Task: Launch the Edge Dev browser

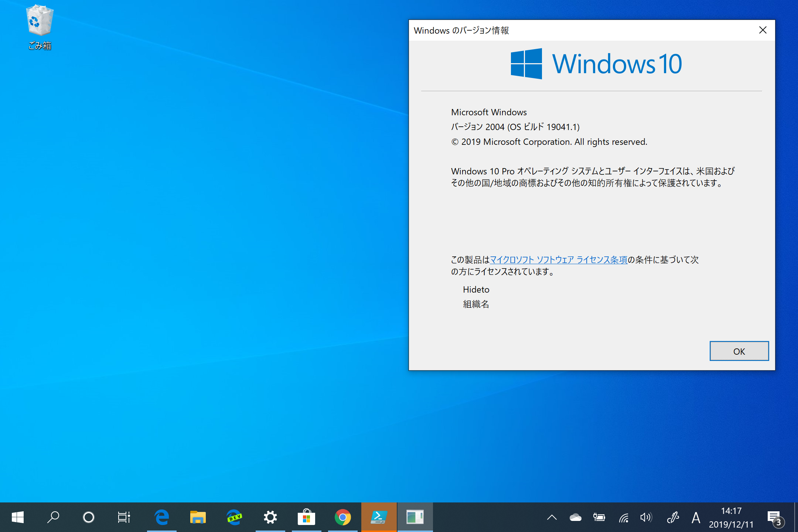Action: click(235, 517)
